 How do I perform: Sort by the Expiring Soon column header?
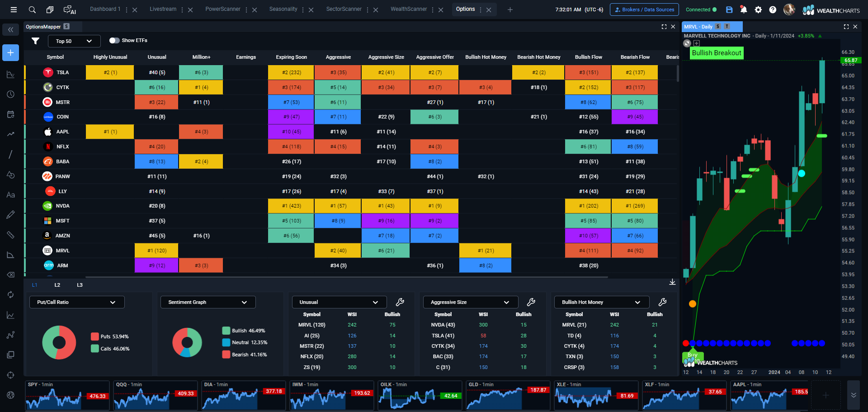click(x=292, y=57)
